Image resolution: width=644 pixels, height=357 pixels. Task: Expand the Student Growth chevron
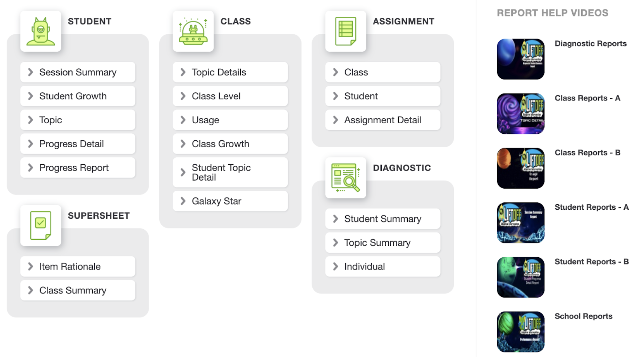tap(31, 96)
